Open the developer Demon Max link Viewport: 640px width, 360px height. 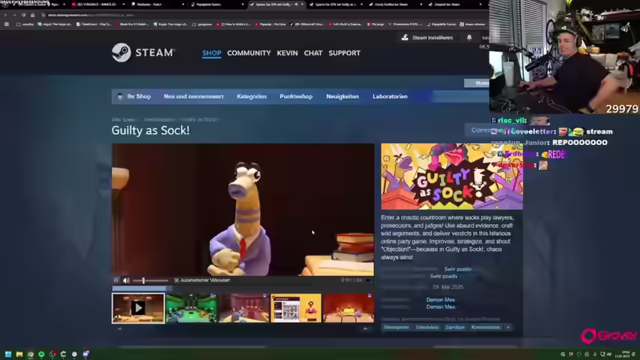point(440,300)
